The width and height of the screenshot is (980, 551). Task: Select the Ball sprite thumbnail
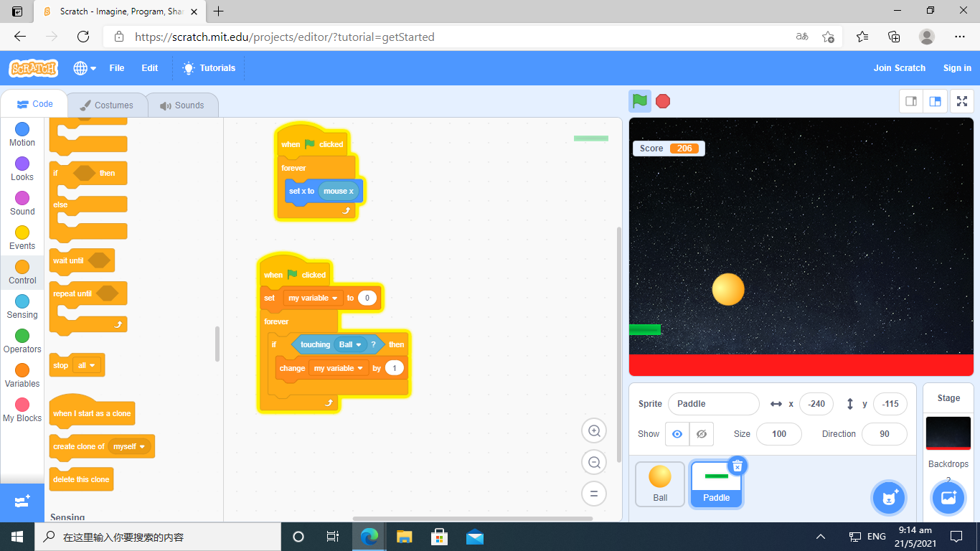[x=659, y=483]
